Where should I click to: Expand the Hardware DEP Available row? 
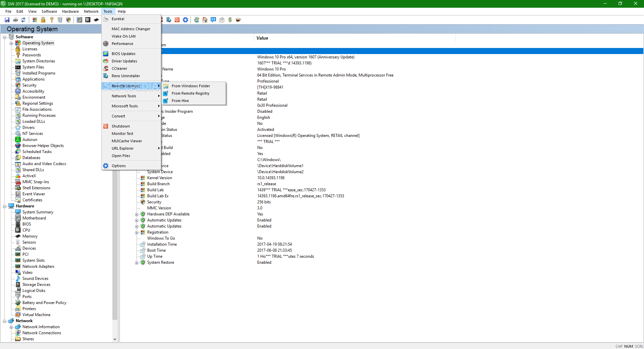[x=137, y=214]
